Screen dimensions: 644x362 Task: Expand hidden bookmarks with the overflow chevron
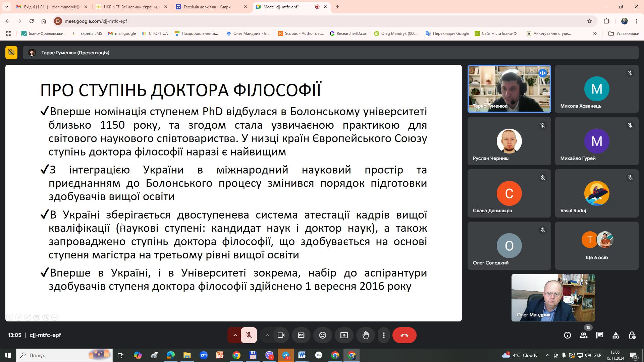[595, 34]
